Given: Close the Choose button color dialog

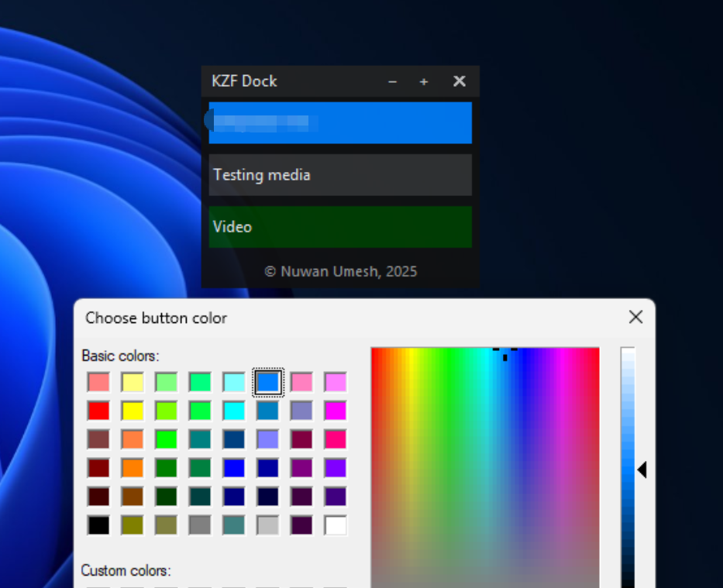Looking at the screenshot, I should tap(635, 317).
